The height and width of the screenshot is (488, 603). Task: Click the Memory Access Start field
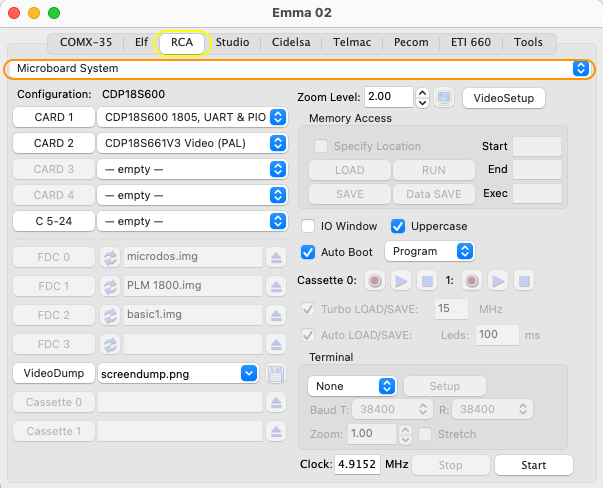point(537,147)
